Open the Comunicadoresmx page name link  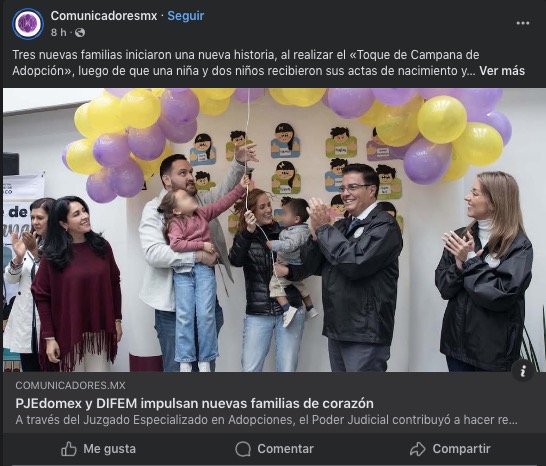tap(104, 16)
